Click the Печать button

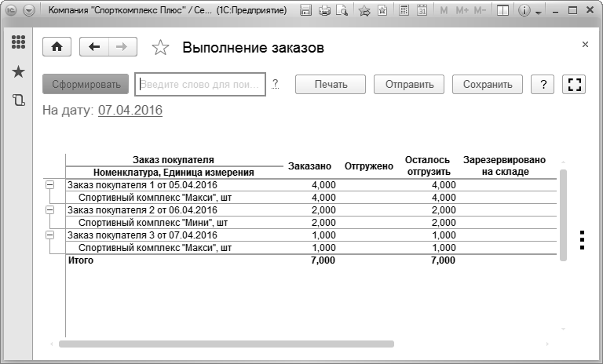click(x=331, y=84)
